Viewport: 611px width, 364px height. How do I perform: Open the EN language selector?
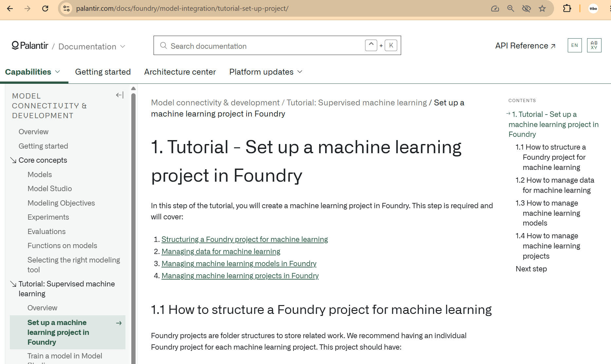[x=575, y=45]
